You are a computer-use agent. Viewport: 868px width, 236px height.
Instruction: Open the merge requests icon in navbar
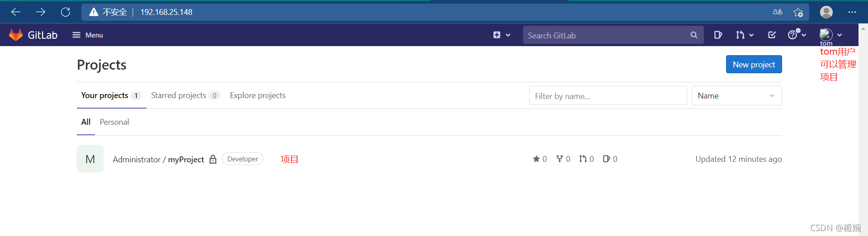[x=740, y=35]
